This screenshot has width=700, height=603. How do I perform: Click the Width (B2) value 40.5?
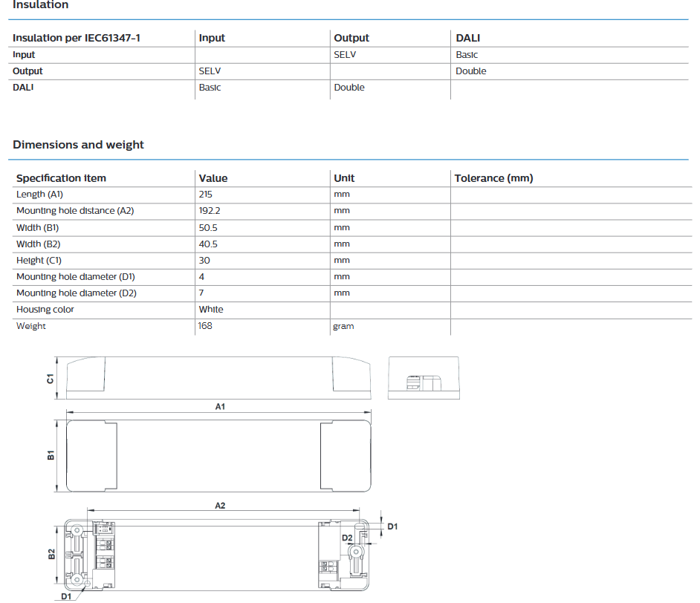click(208, 244)
